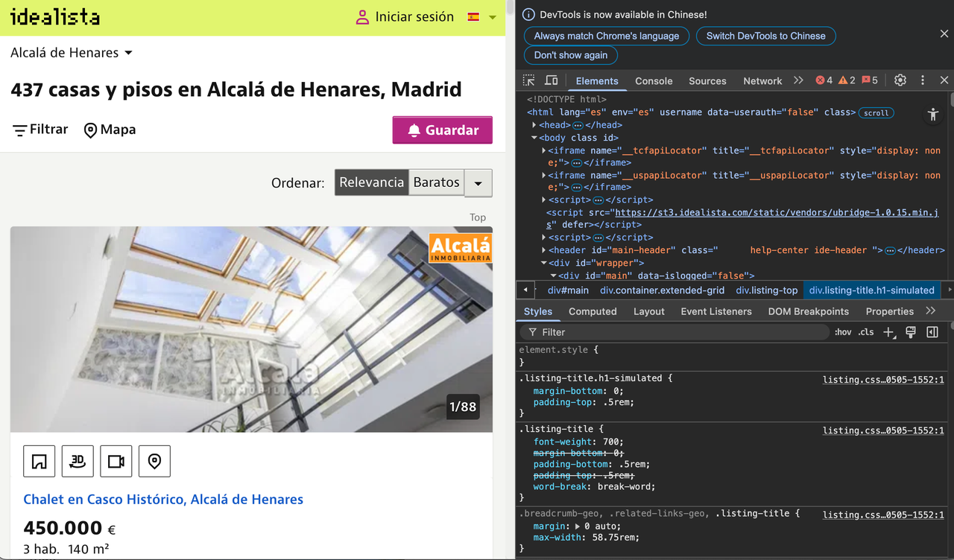Screen dimensions: 954x560
Task: Click the Iniciar sesión login link
Action: (405, 16)
